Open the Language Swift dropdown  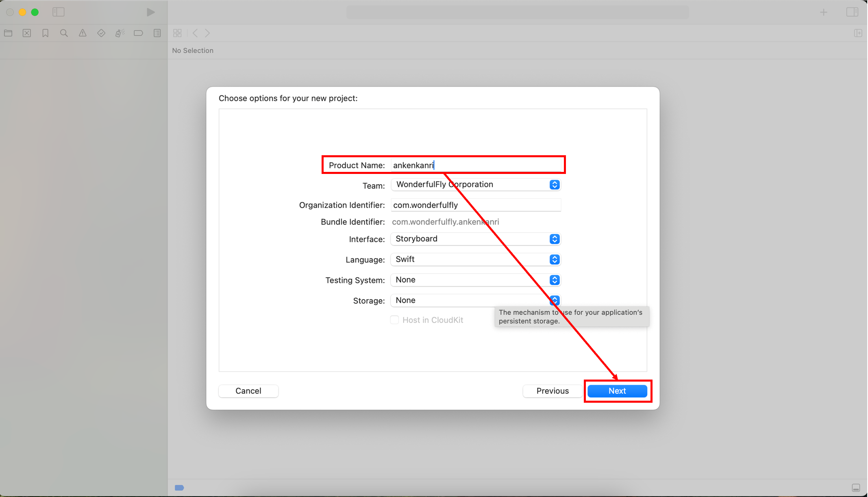(x=476, y=259)
